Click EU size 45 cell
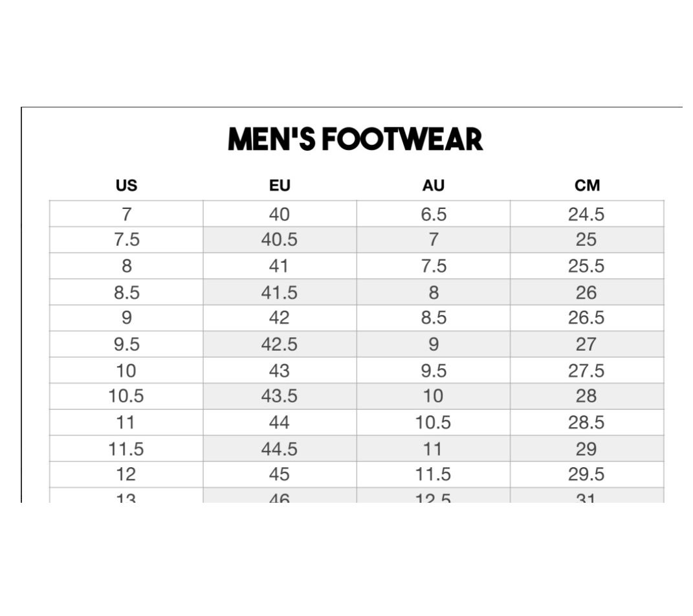Image resolution: width=693 pixels, height=616 pixels. 280,474
